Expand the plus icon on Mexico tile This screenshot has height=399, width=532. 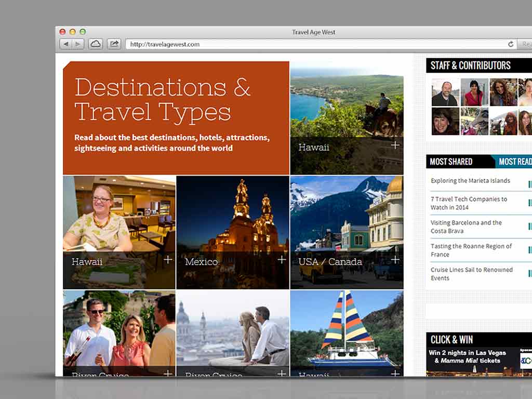point(281,260)
